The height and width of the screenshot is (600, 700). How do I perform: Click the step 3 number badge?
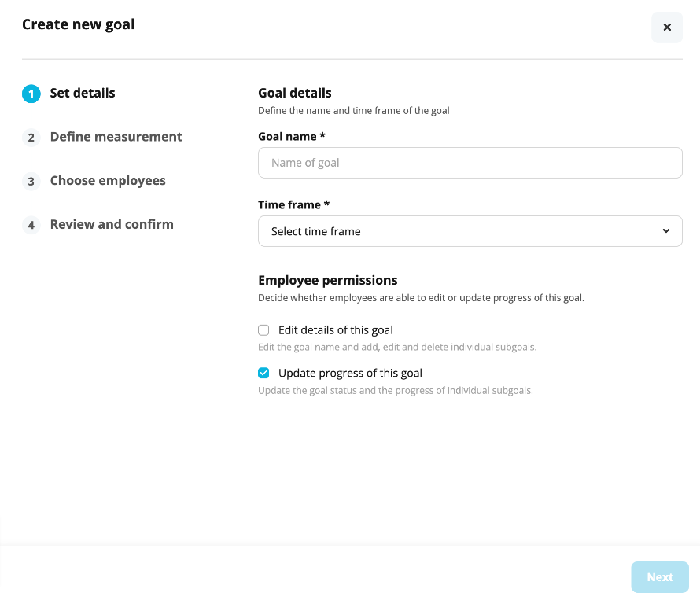(x=31, y=181)
